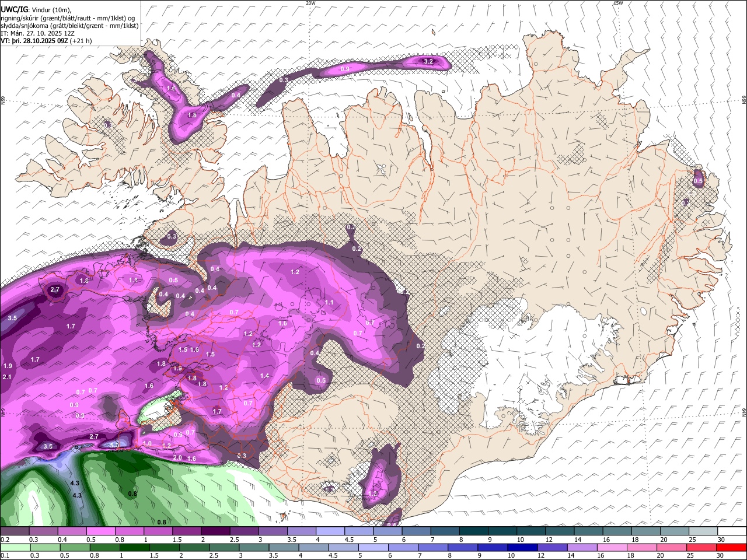Click the "1.8" value in the Westfjords snow area
This screenshot has width=747, height=560.
192,116
